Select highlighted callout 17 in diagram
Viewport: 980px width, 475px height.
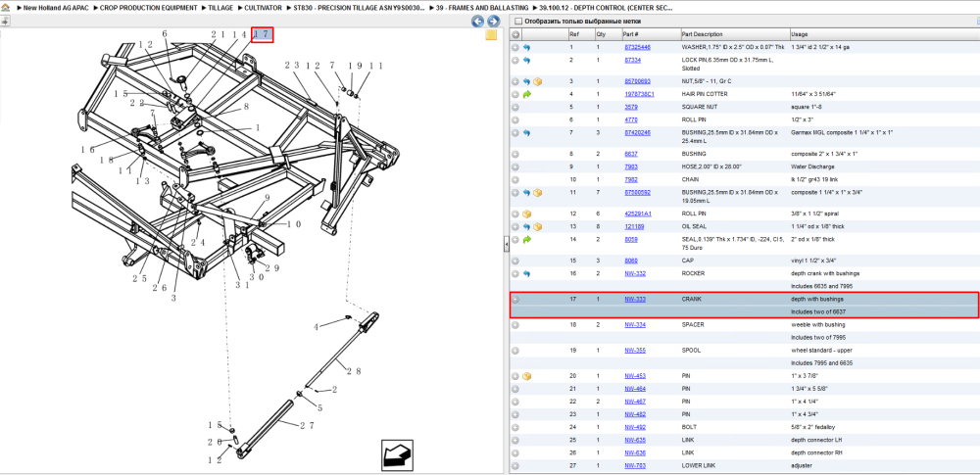(x=263, y=35)
